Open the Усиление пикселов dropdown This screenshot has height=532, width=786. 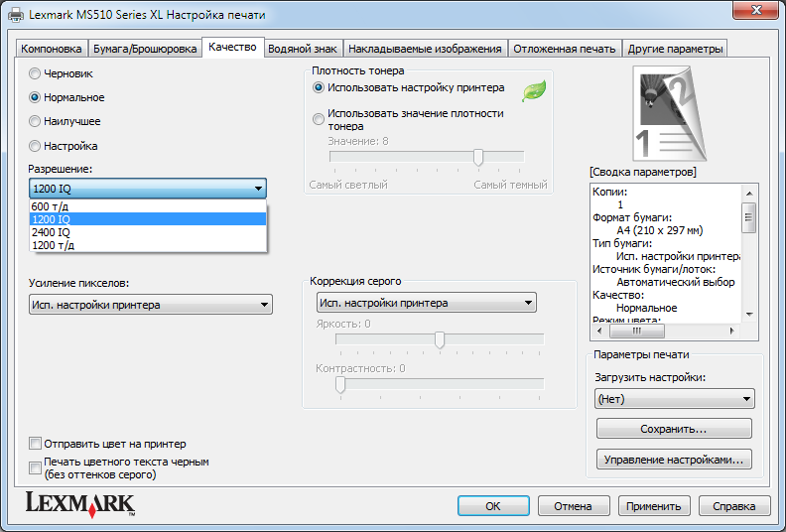(151, 305)
